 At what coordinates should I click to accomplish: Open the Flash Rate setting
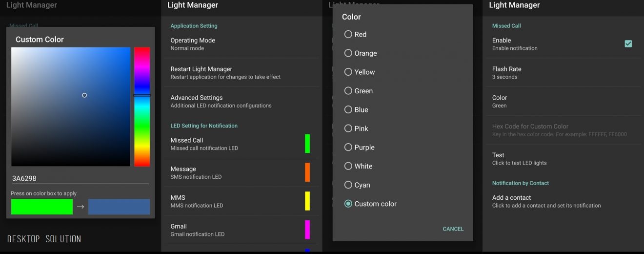click(563, 73)
